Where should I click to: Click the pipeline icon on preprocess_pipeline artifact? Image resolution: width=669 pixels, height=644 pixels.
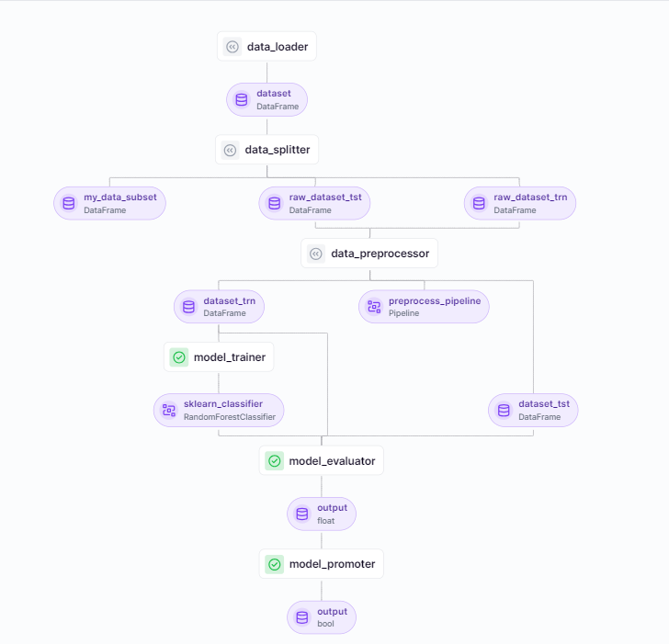[374, 307]
